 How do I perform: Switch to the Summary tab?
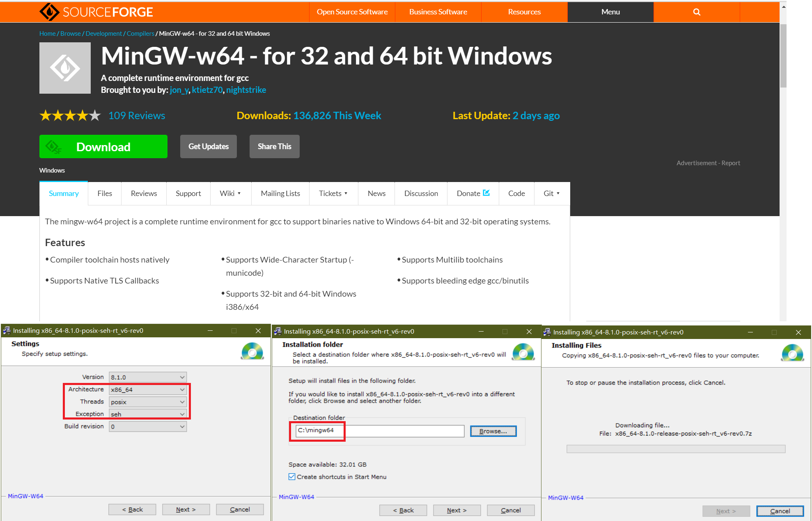click(x=64, y=193)
